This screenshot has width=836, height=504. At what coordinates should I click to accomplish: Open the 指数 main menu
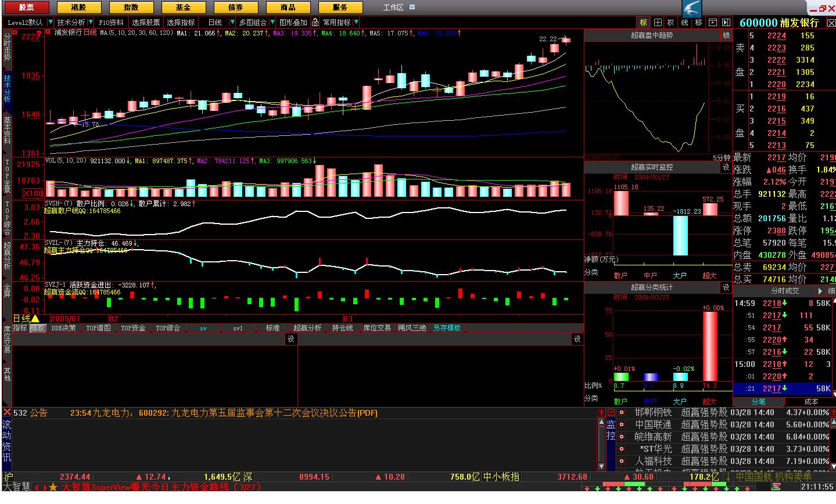click(x=131, y=8)
